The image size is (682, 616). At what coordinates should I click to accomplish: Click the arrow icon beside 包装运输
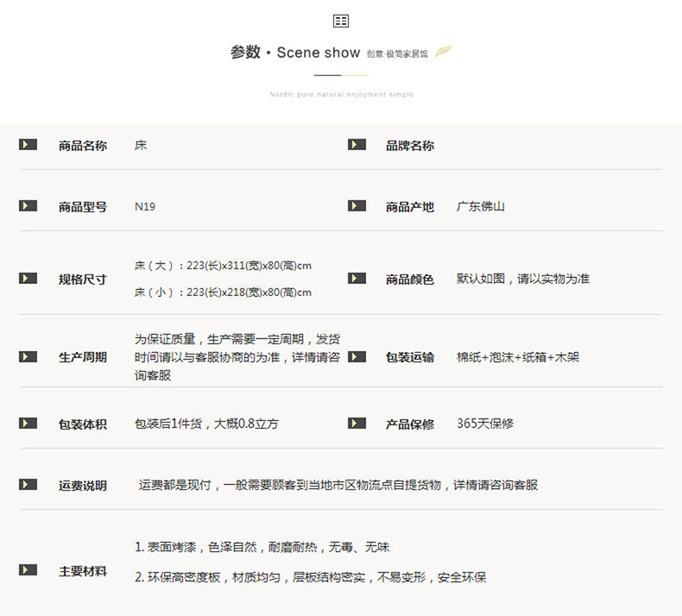[x=357, y=357]
